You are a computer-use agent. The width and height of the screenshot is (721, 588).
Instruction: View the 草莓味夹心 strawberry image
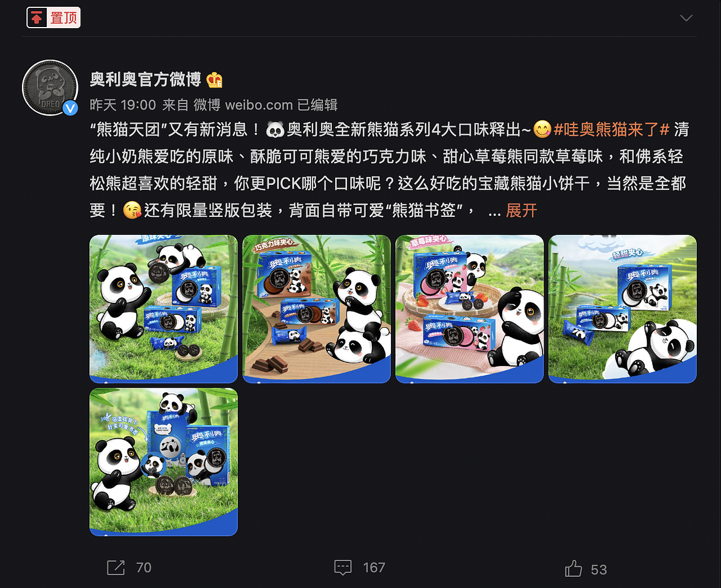coord(470,309)
